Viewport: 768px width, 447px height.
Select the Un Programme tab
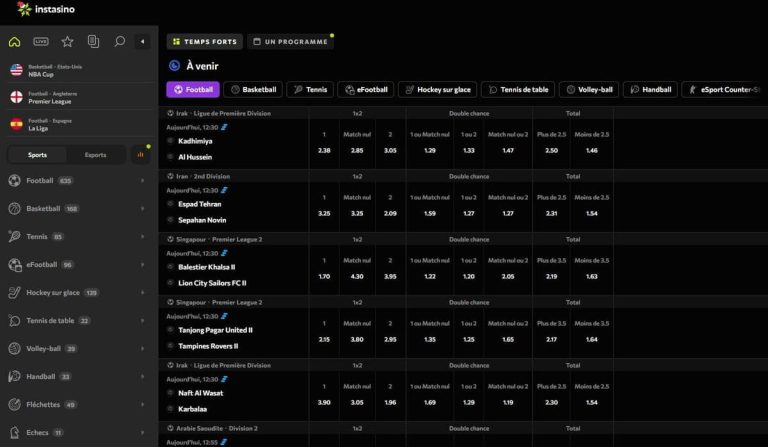point(291,42)
